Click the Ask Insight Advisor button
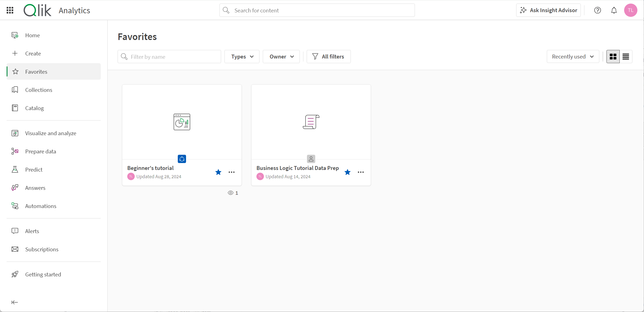 pyautogui.click(x=550, y=10)
